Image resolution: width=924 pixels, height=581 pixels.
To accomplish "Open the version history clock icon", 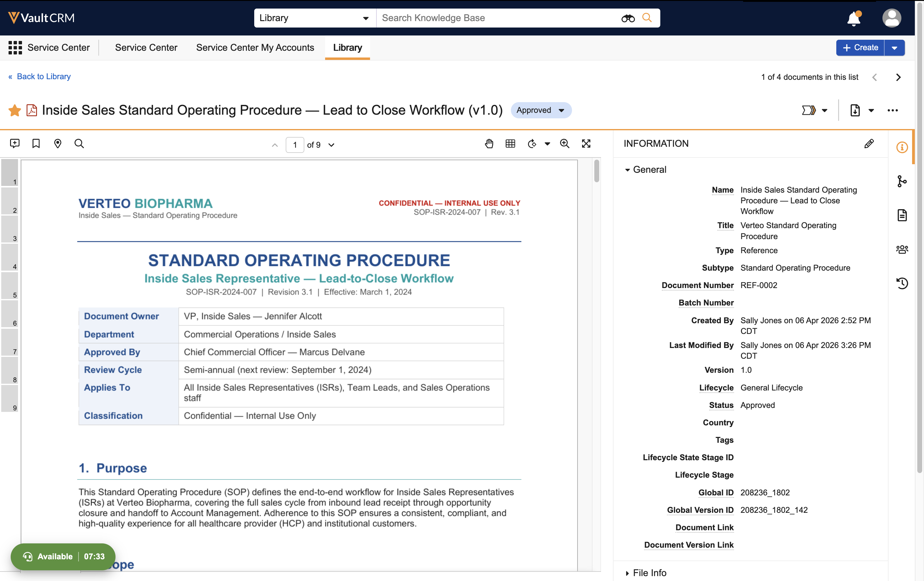I will point(902,283).
